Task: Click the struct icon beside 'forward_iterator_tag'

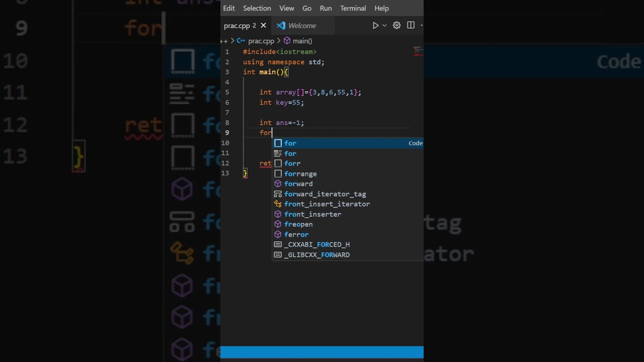Action: pyautogui.click(x=278, y=194)
